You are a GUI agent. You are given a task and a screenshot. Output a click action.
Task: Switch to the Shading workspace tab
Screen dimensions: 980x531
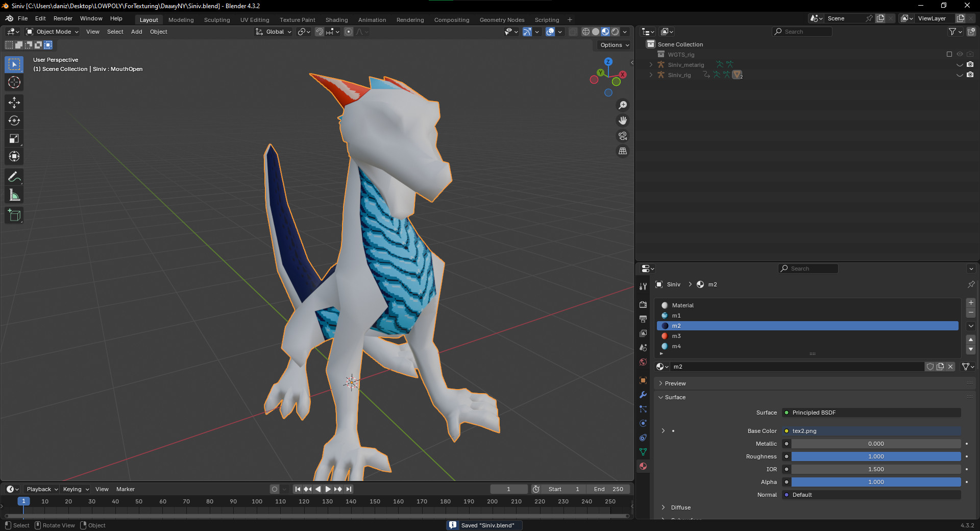point(336,20)
